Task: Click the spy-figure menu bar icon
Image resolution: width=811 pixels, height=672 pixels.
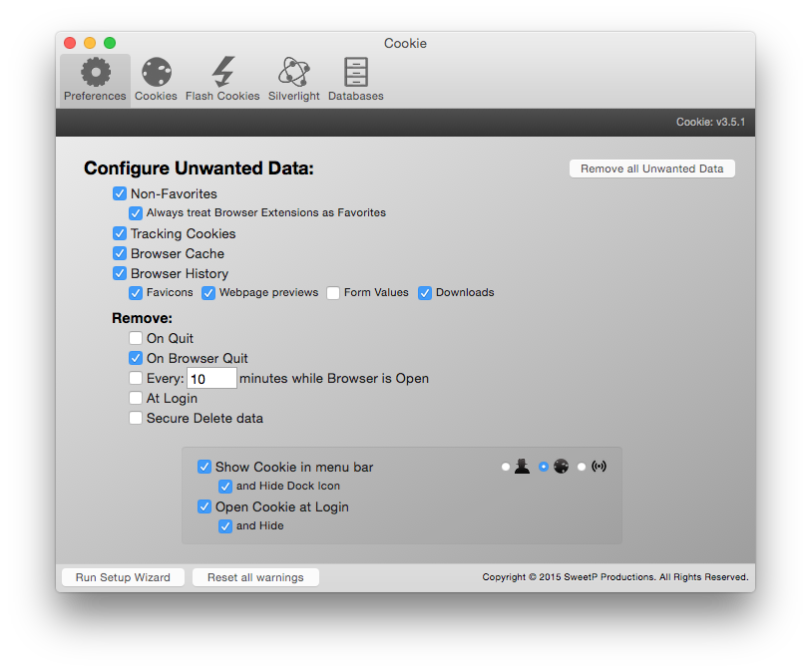Action: 522,467
